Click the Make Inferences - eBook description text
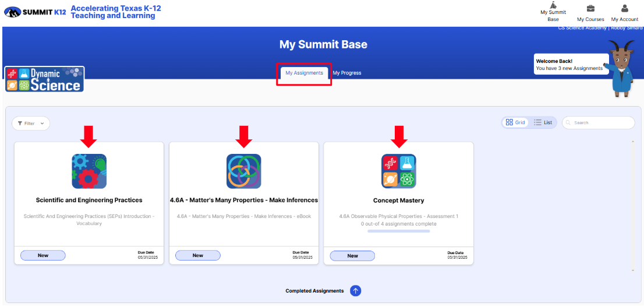 tap(244, 216)
